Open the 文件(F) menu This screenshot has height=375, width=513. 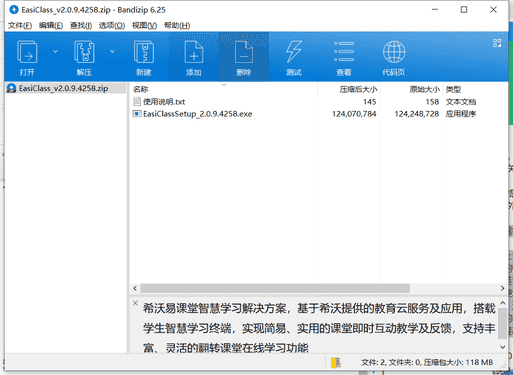click(x=20, y=25)
